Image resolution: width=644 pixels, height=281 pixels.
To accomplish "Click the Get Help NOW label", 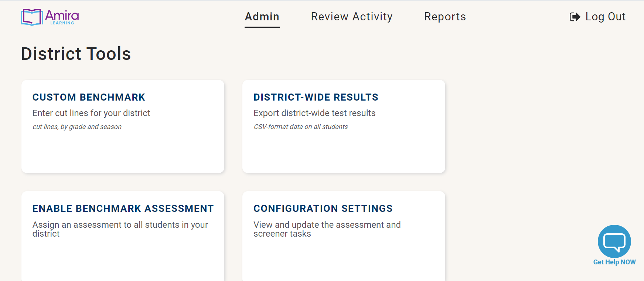I will click(614, 262).
